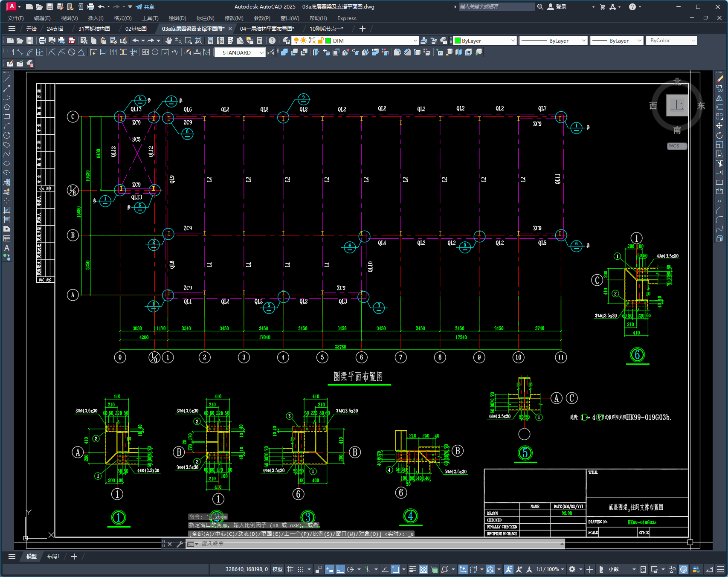Click the 上 top face of the ViewCube
Image resolution: width=728 pixels, height=577 pixels.
[677, 105]
